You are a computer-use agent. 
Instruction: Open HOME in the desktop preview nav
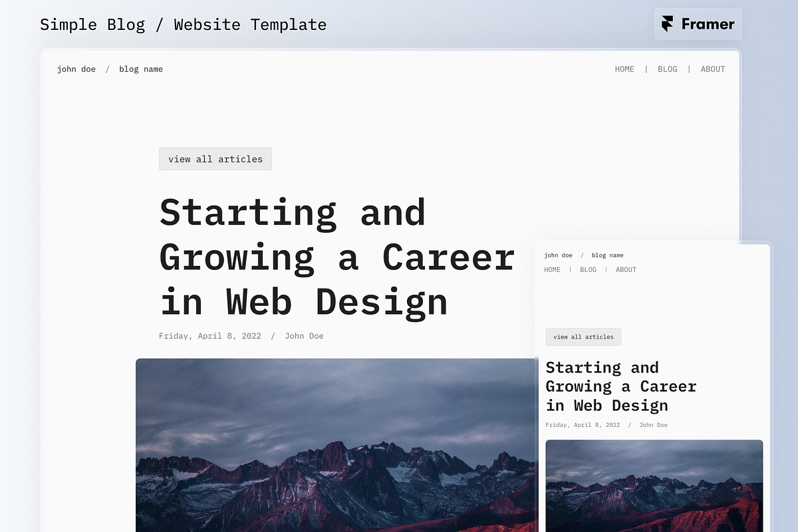[x=624, y=69]
